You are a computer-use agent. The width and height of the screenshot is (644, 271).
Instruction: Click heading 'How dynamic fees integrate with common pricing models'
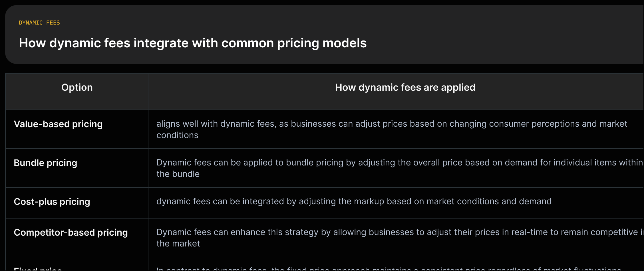[193, 43]
